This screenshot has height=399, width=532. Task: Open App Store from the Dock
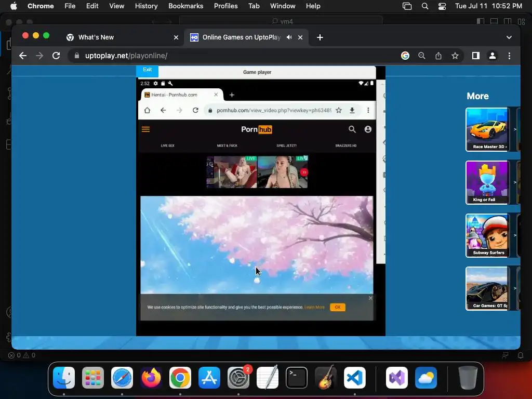click(209, 377)
